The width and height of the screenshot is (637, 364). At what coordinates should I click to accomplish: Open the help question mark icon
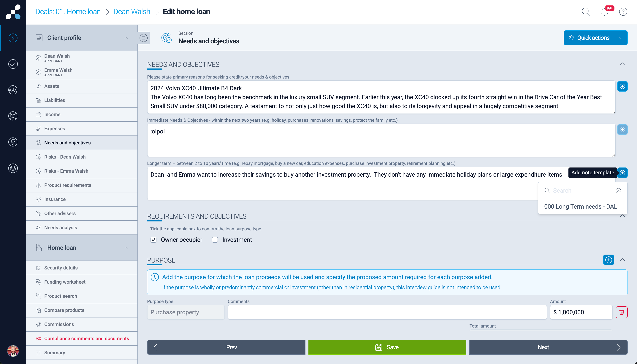coord(623,12)
